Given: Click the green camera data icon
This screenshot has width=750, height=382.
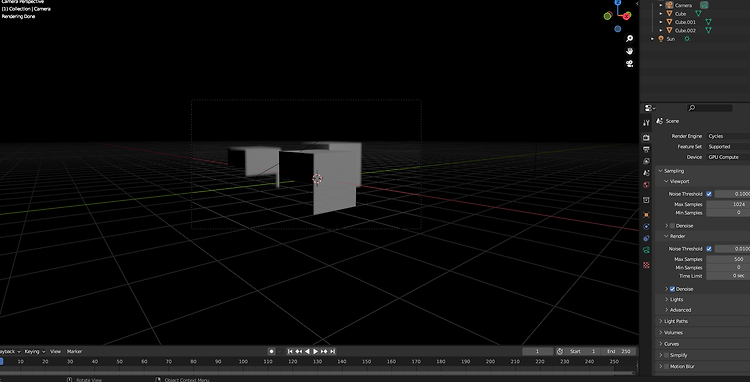Looking at the screenshot, I should 704,5.
